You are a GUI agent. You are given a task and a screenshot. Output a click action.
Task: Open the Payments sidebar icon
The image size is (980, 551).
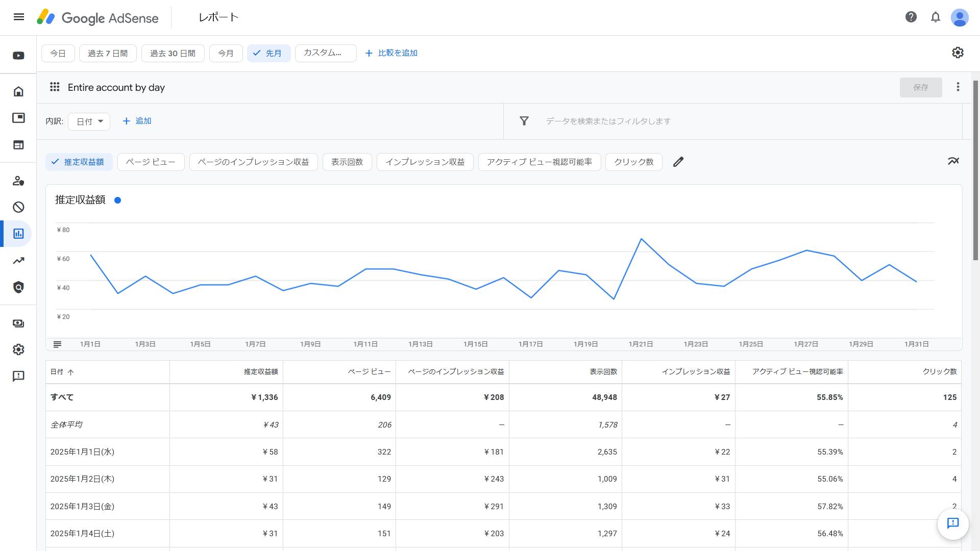pyautogui.click(x=18, y=323)
